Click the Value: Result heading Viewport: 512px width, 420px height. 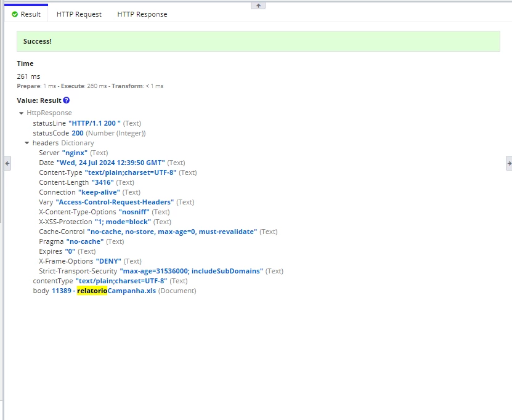(x=39, y=100)
